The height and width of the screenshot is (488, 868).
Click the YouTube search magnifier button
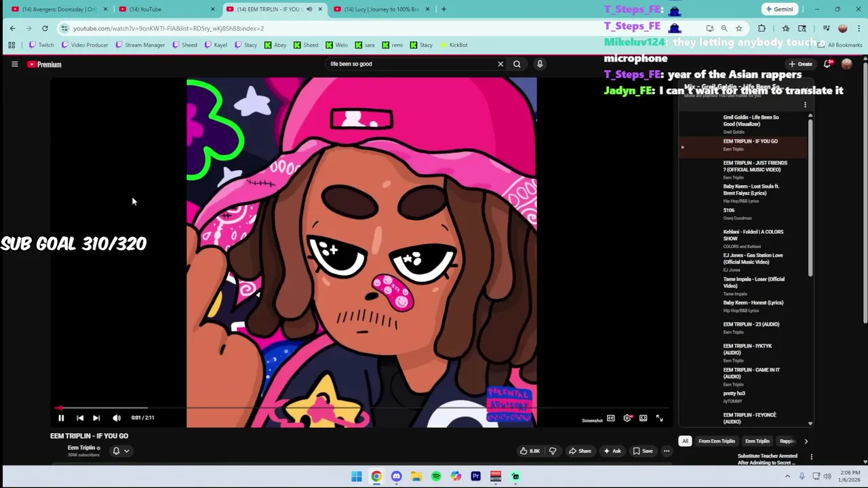point(517,64)
